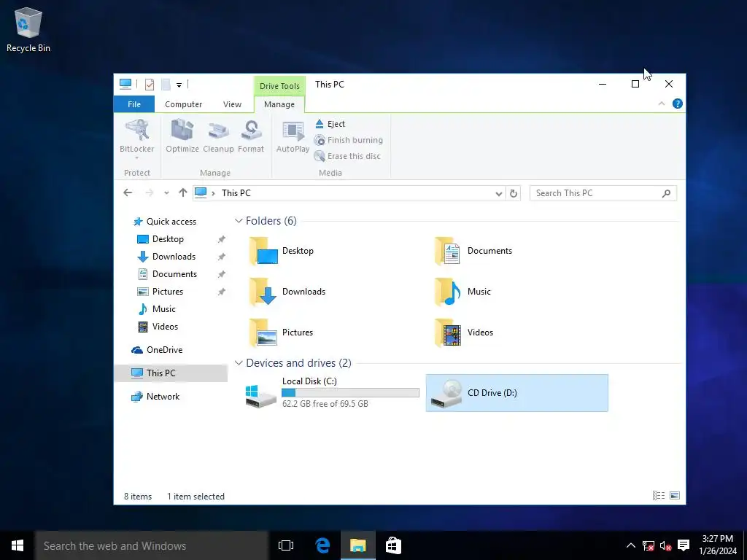Select Local Disk (C:) drive
The width and height of the screenshot is (747, 560).
332,393
